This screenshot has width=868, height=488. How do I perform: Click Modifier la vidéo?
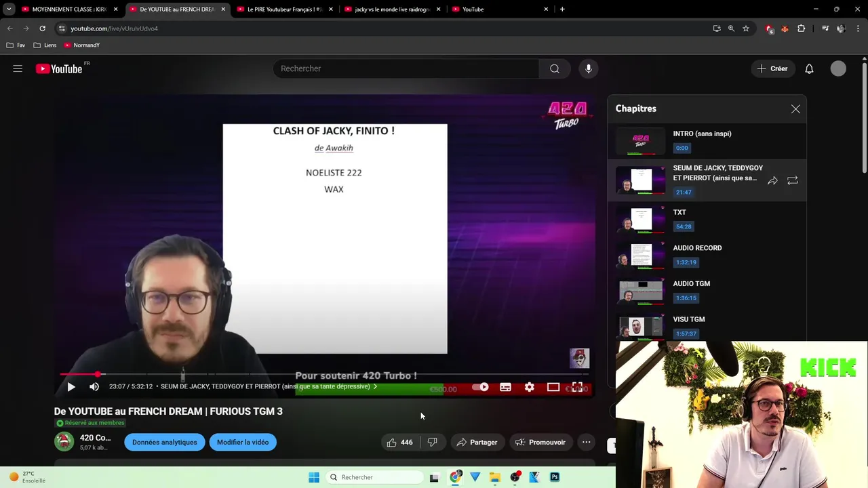(243, 443)
